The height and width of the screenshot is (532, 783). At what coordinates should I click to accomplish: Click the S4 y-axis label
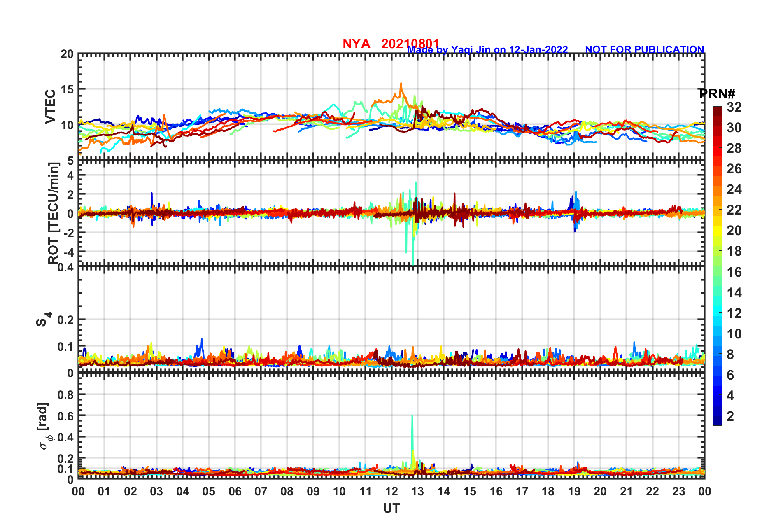[x=44, y=319]
